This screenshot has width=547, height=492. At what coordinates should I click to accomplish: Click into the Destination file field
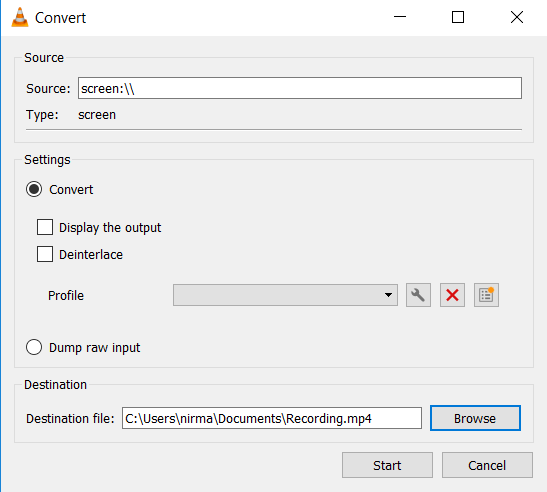[272, 418]
